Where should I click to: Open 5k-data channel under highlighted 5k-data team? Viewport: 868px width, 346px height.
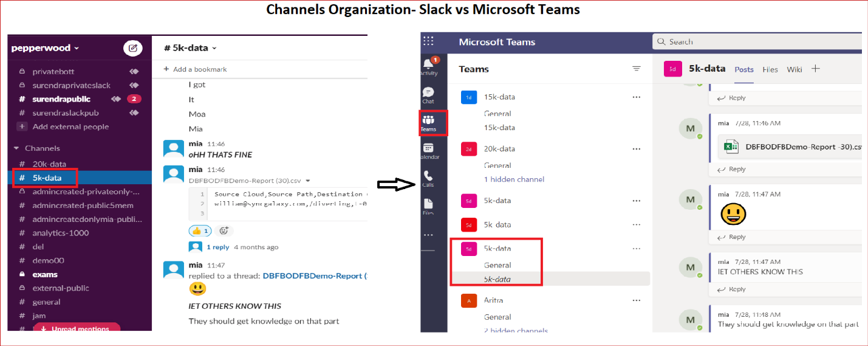(x=497, y=279)
